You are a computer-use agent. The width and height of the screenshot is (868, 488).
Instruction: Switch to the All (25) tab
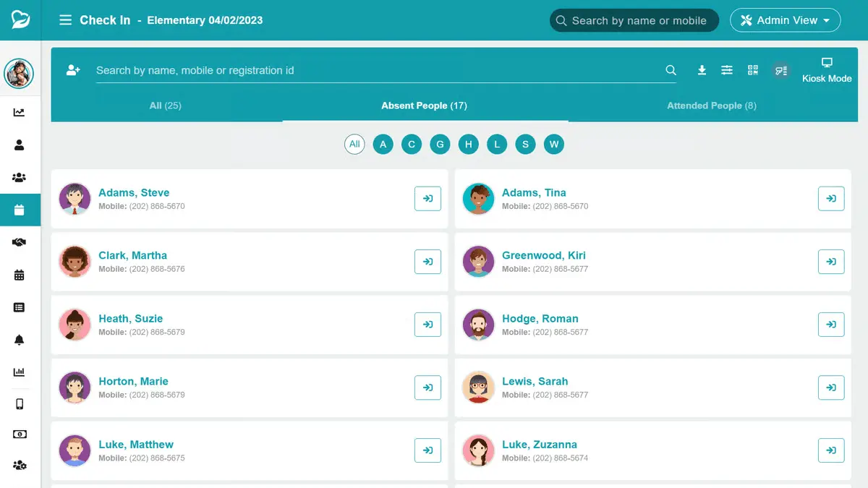pyautogui.click(x=165, y=106)
